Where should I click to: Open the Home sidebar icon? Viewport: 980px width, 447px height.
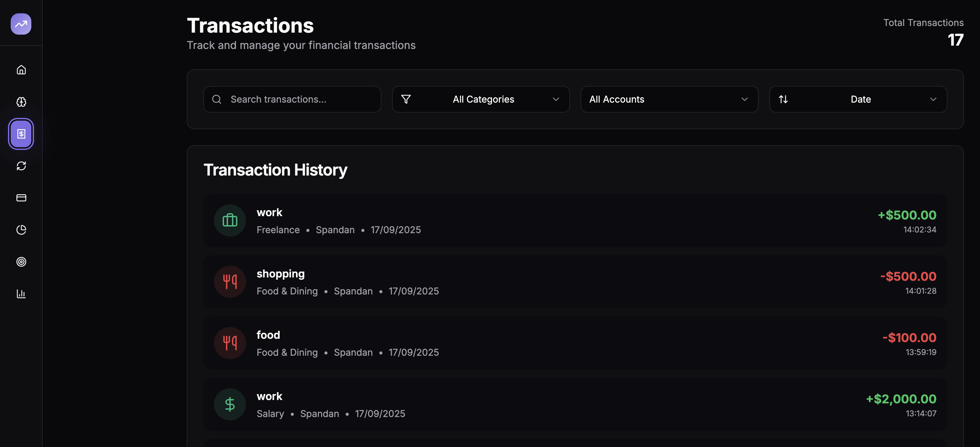coord(21,70)
